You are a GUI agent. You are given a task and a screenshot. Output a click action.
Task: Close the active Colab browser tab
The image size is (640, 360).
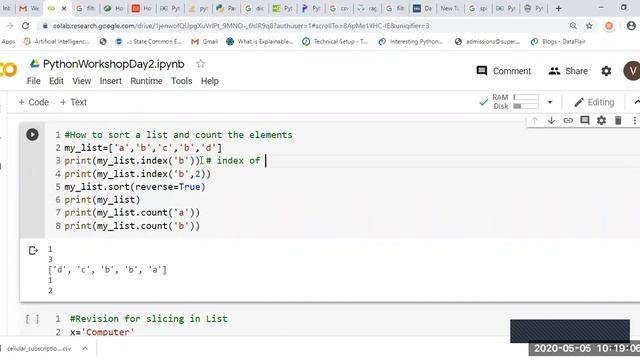coord(64,8)
